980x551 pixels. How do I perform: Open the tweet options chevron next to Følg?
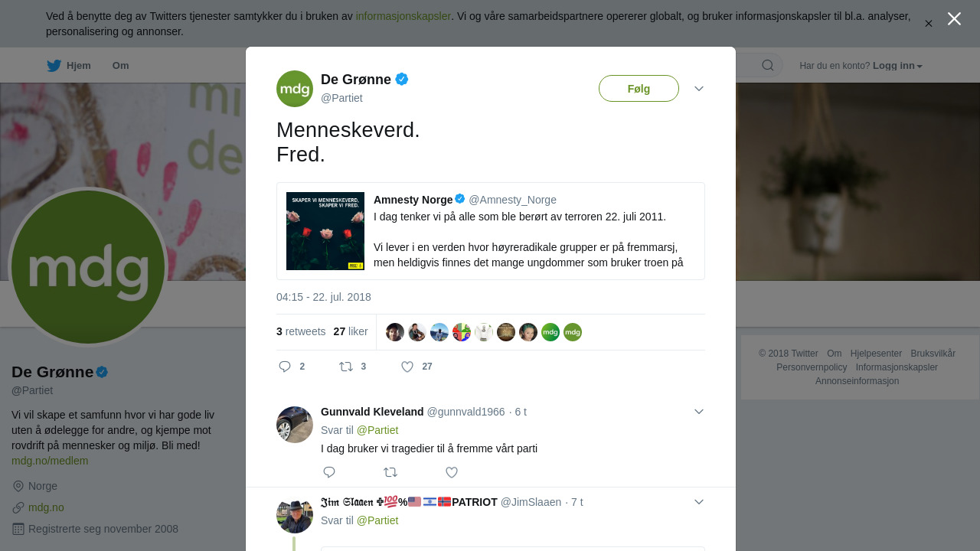[699, 89]
